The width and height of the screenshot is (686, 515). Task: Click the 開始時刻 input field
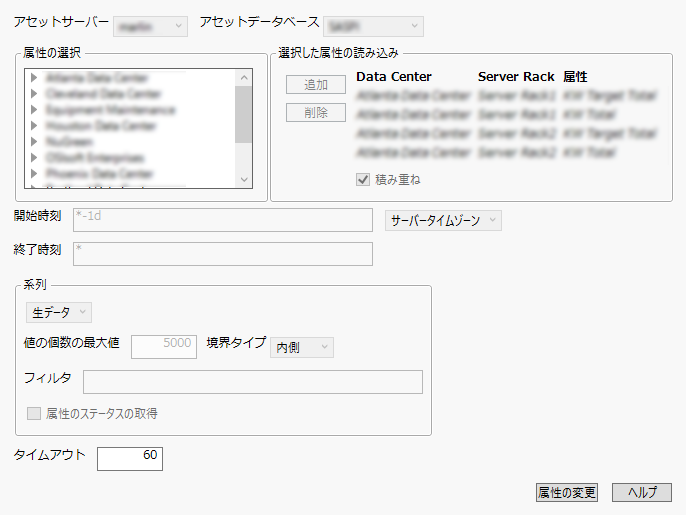click(223, 220)
